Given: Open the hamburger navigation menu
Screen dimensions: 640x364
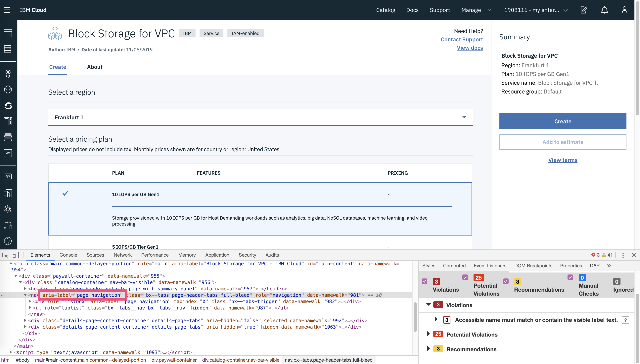Looking at the screenshot, I should (x=7, y=10).
